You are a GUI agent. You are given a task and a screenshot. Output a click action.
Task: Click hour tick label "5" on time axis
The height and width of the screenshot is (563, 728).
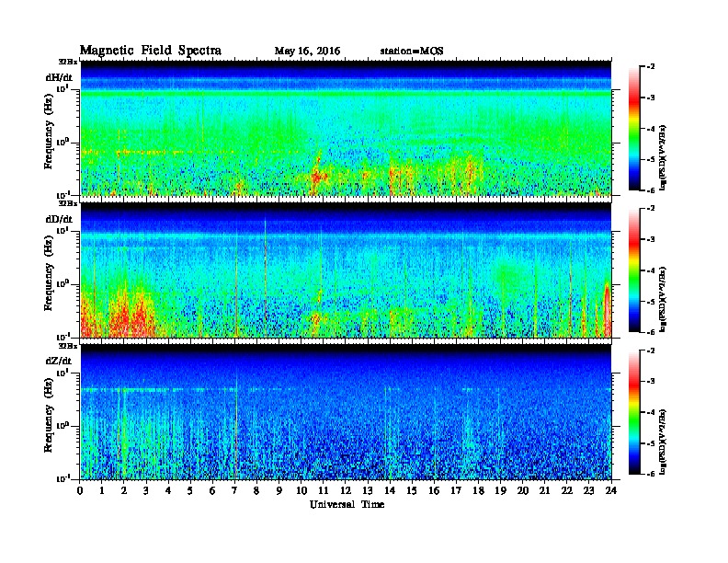(x=190, y=490)
